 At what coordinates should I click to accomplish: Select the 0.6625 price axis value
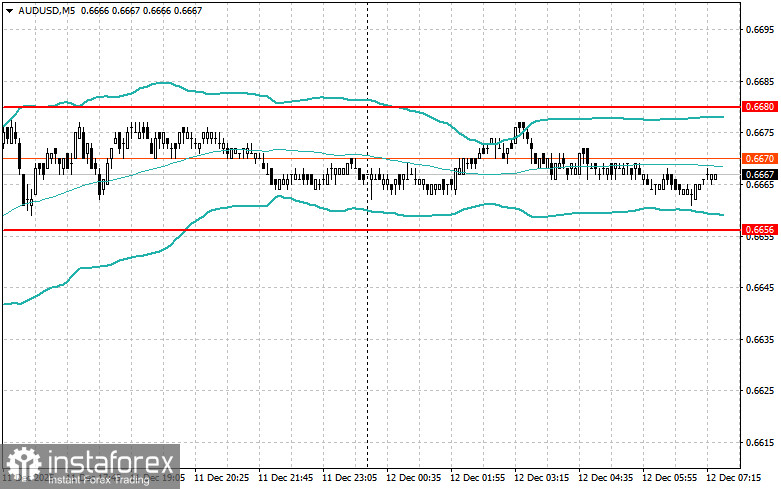click(760, 390)
